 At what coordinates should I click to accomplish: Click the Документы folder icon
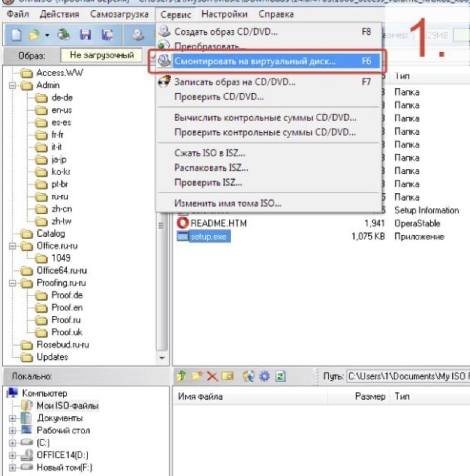[x=26, y=418]
